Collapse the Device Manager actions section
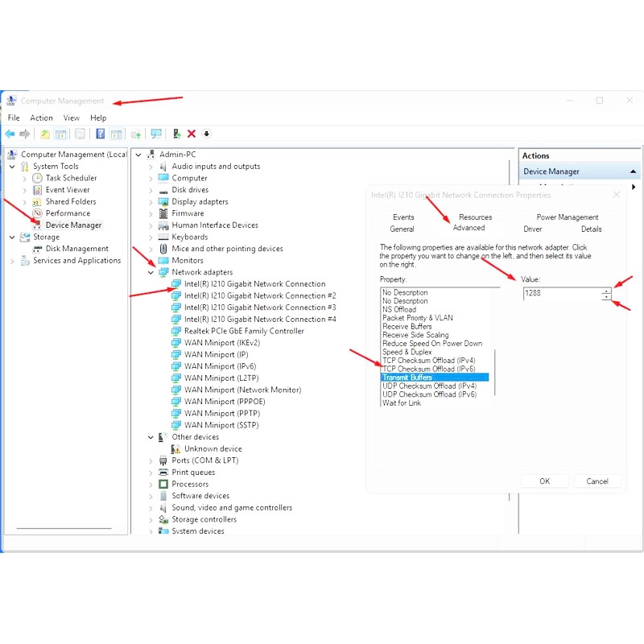The height and width of the screenshot is (644, 644). [x=633, y=171]
